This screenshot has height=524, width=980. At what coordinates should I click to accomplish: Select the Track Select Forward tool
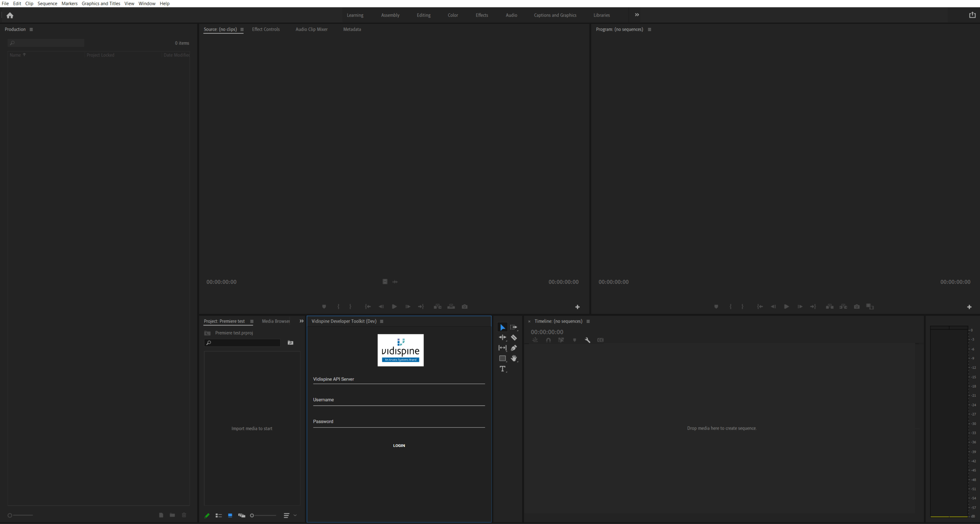pos(514,327)
